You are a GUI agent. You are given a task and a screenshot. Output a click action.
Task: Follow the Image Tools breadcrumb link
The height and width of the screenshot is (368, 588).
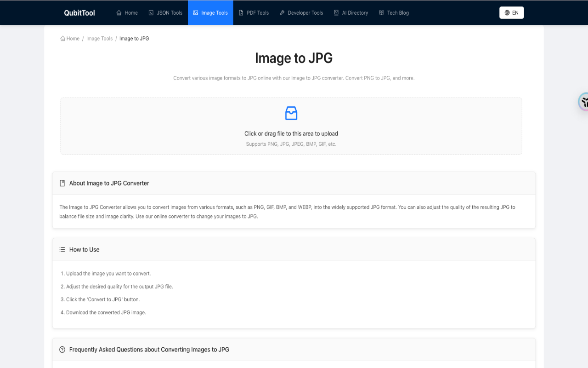point(99,38)
